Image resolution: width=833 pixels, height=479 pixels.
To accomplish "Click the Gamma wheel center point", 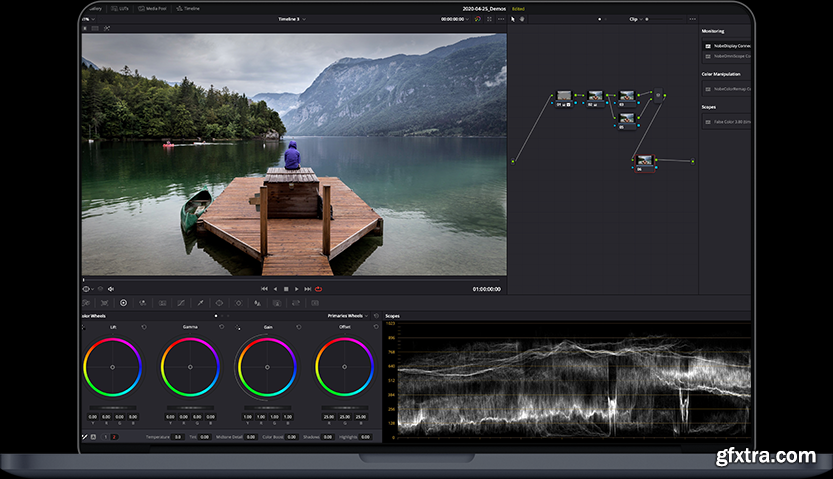I will (190, 367).
